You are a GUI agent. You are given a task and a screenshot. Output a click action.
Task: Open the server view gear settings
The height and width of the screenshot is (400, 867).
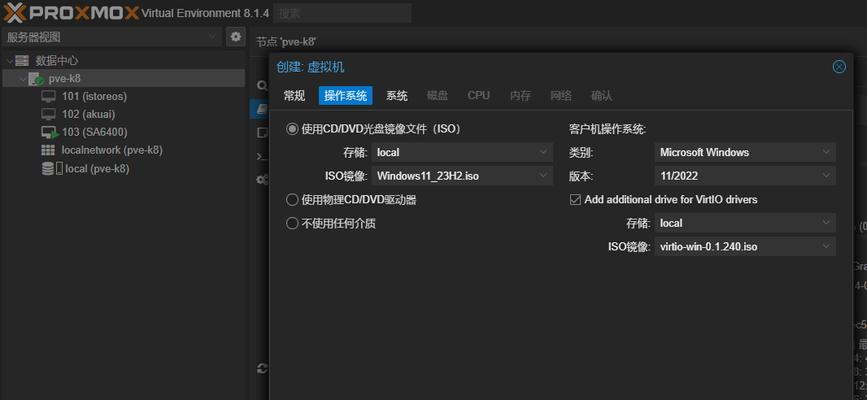coord(236,37)
